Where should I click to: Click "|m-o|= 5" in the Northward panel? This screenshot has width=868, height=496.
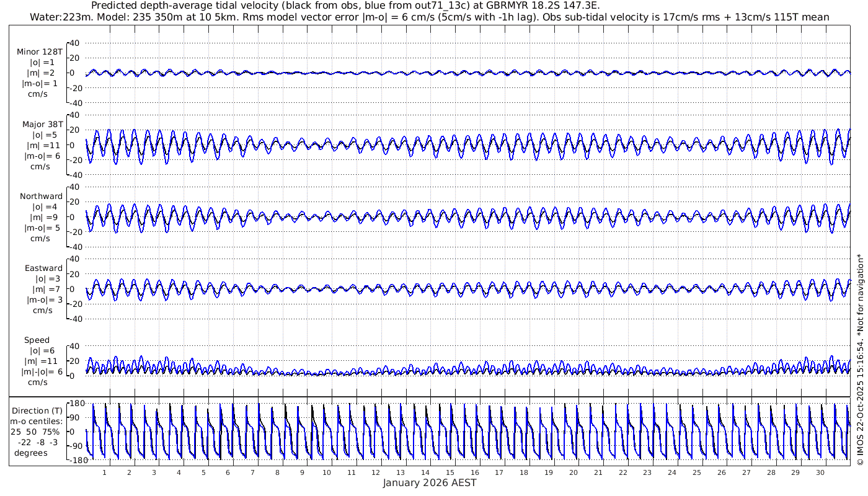[42, 228]
